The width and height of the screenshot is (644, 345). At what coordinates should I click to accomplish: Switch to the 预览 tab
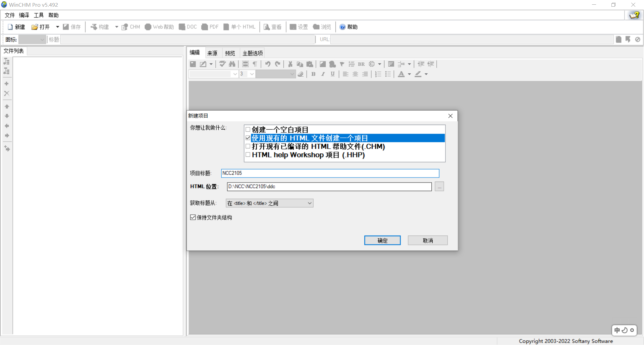tap(229, 53)
